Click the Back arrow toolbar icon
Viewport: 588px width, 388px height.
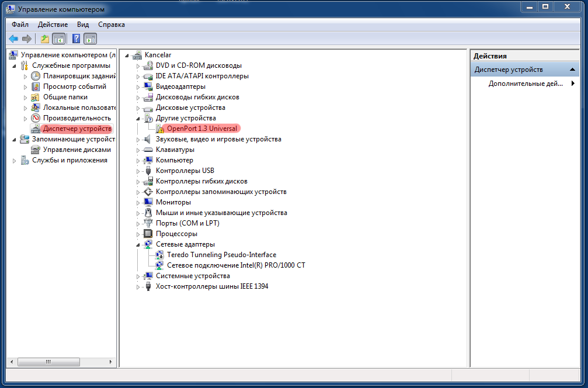[13, 39]
